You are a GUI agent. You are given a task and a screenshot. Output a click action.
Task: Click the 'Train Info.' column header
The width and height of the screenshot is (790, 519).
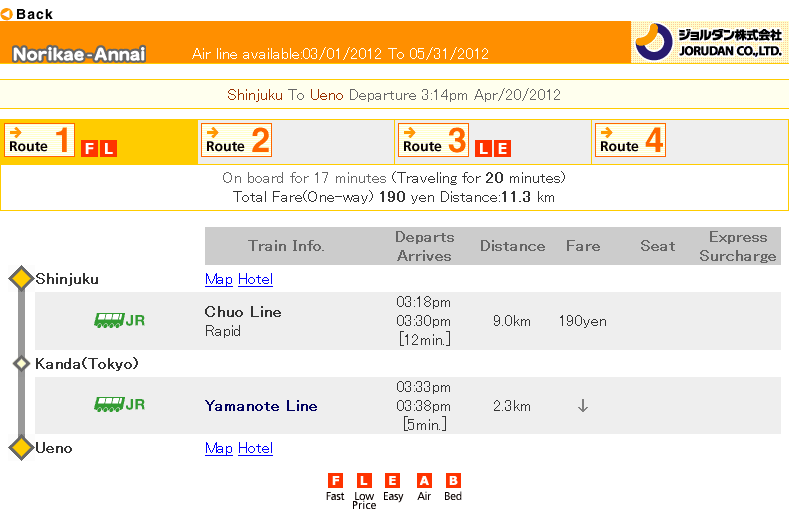286,246
